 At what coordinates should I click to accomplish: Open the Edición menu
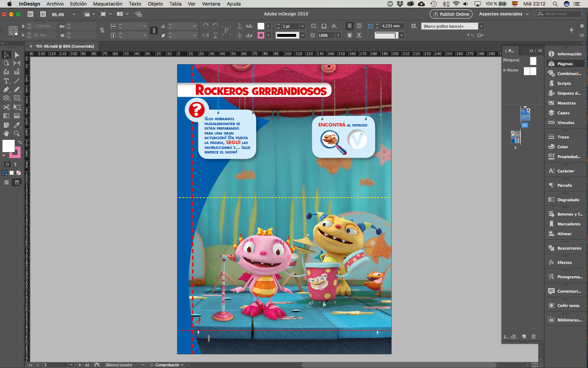tap(78, 4)
